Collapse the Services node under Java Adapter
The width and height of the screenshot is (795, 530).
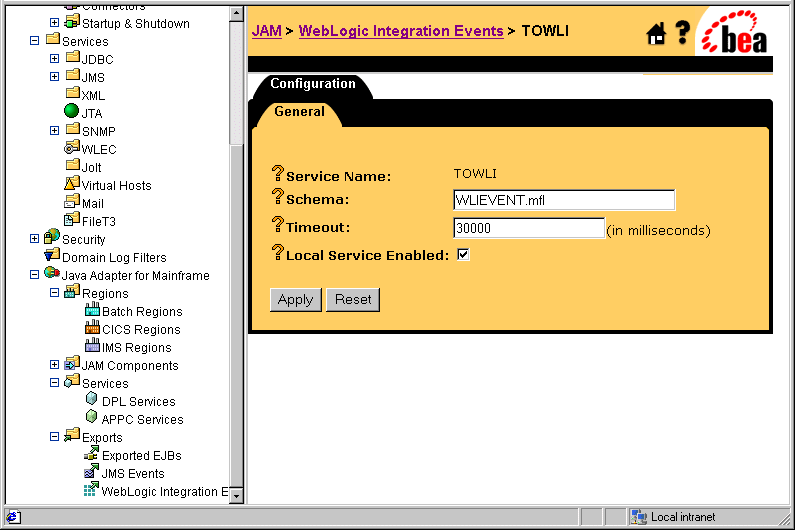(x=54, y=383)
